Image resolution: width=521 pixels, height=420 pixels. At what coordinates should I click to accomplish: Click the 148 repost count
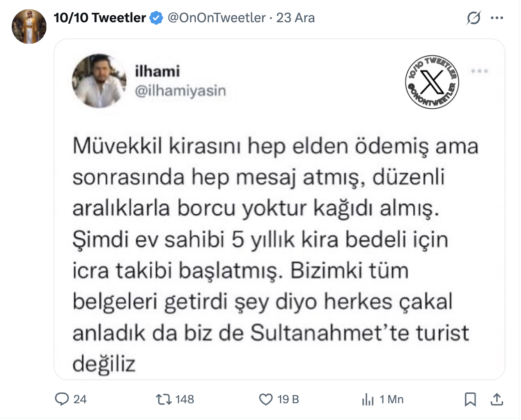coord(184,399)
